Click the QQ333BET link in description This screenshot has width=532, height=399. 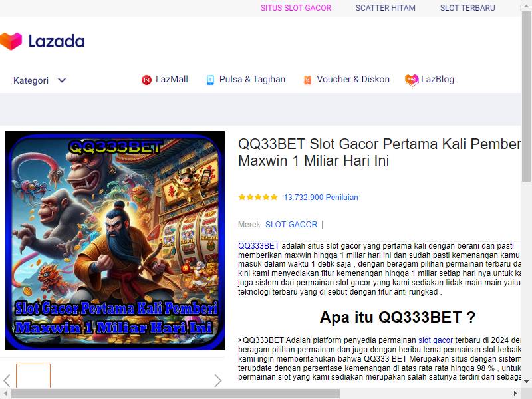259,246
